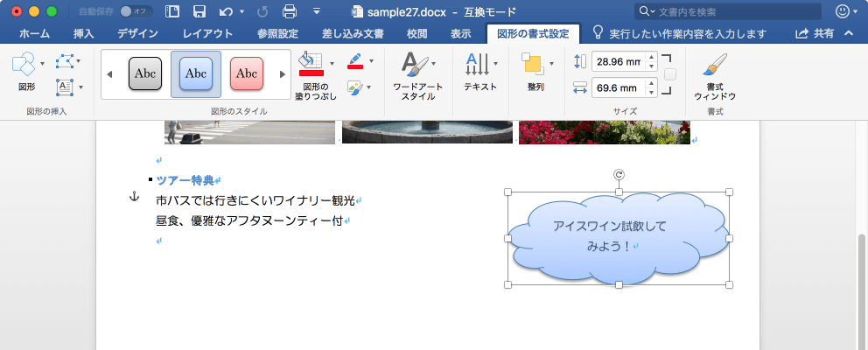868x350 pixels.
Task: Expand the Arrange (整列) dropdown arrow
Action: pos(551,64)
